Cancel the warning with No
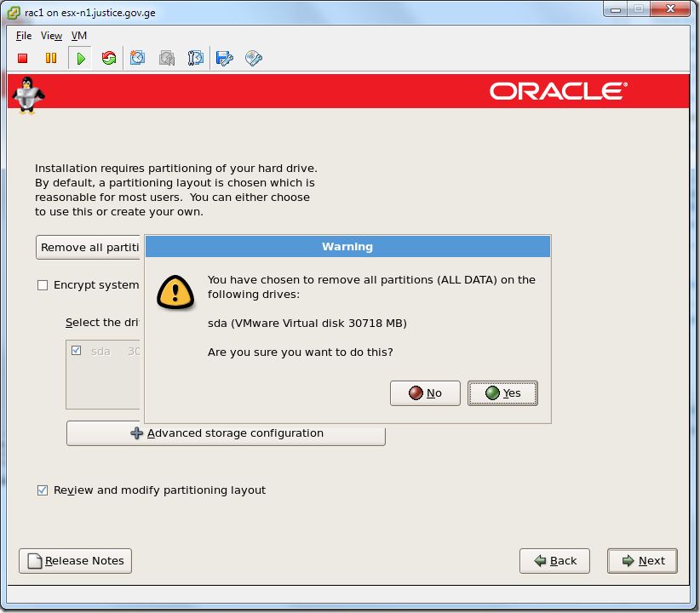Image resolution: width=700 pixels, height=613 pixels. (x=425, y=392)
